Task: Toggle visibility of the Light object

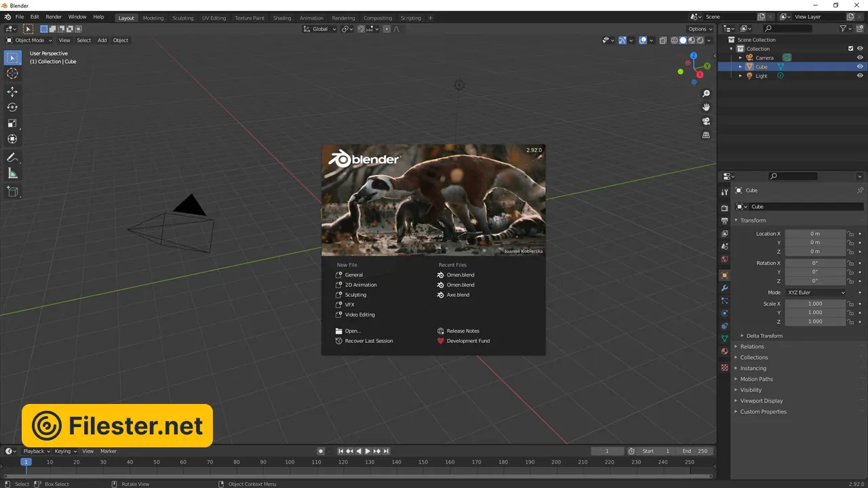Action: (860, 76)
